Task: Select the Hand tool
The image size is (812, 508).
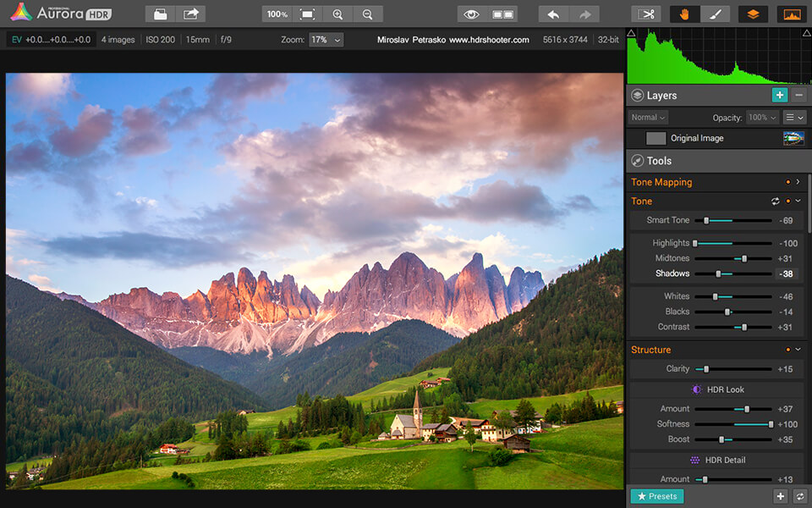Action: pos(685,14)
